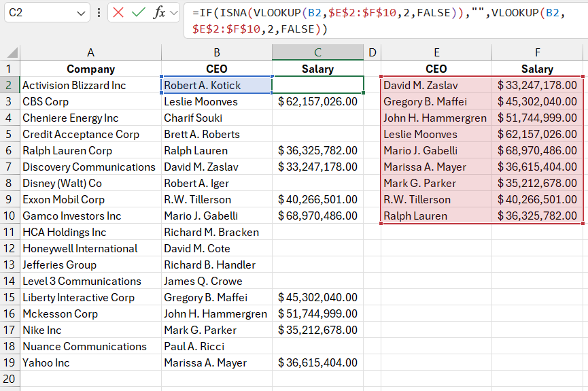Select $40,266,501.00 in column C
This screenshot has height=391, width=588.
pos(317,199)
